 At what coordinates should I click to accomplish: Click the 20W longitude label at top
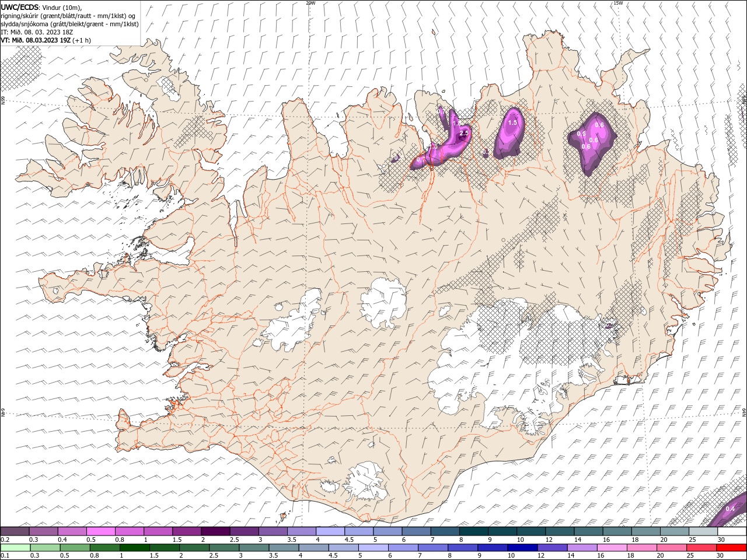coord(310,2)
